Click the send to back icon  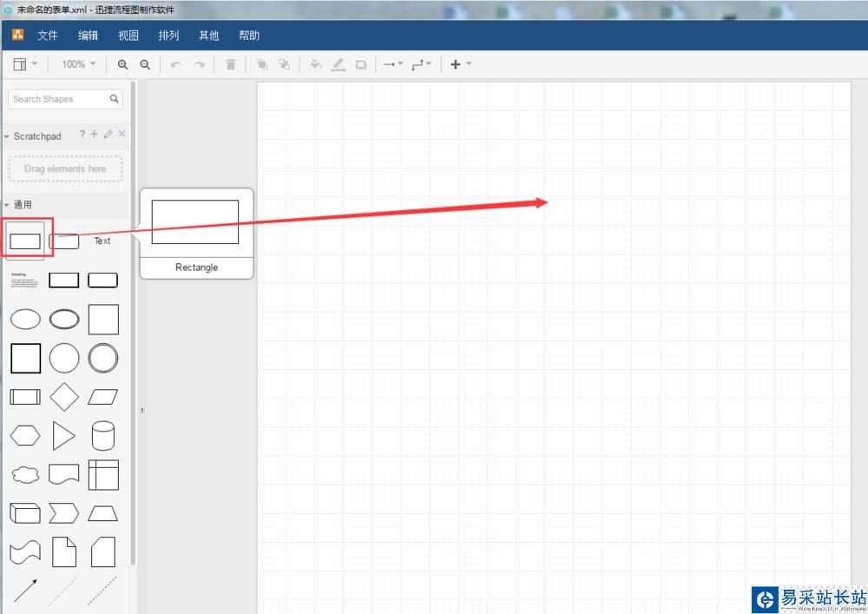pyautogui.click(x=284, y=65)
